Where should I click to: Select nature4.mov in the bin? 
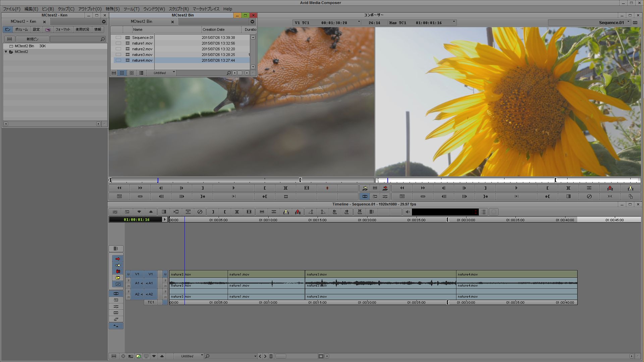click(142, 61)
